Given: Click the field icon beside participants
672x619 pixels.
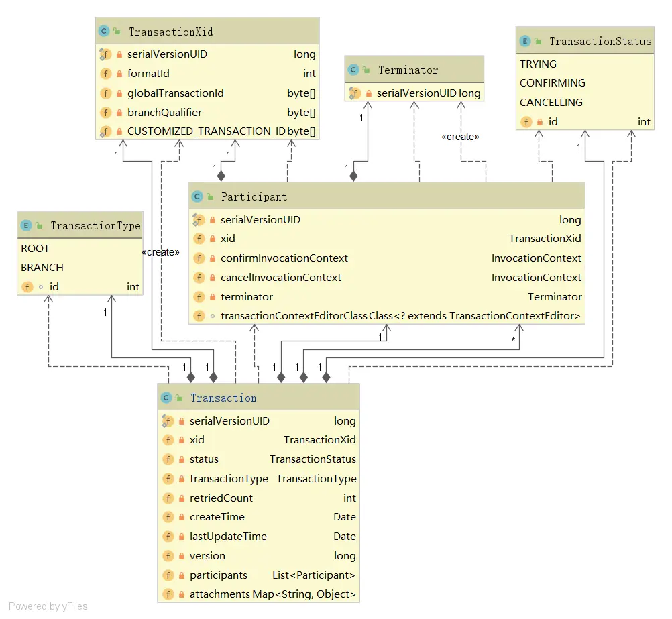Looking at the screenshot, I should tap(168, 575).
